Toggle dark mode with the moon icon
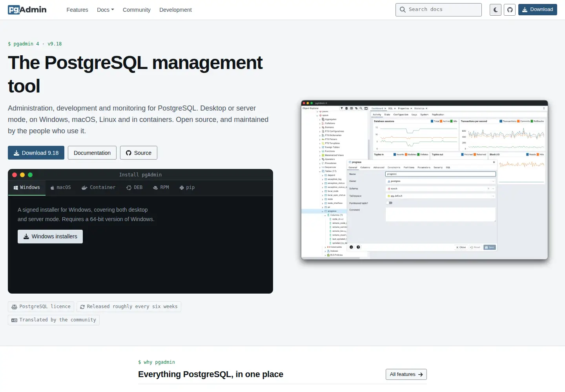The width and height of the screenshot is (565, 392). click(x=496, y=10)
